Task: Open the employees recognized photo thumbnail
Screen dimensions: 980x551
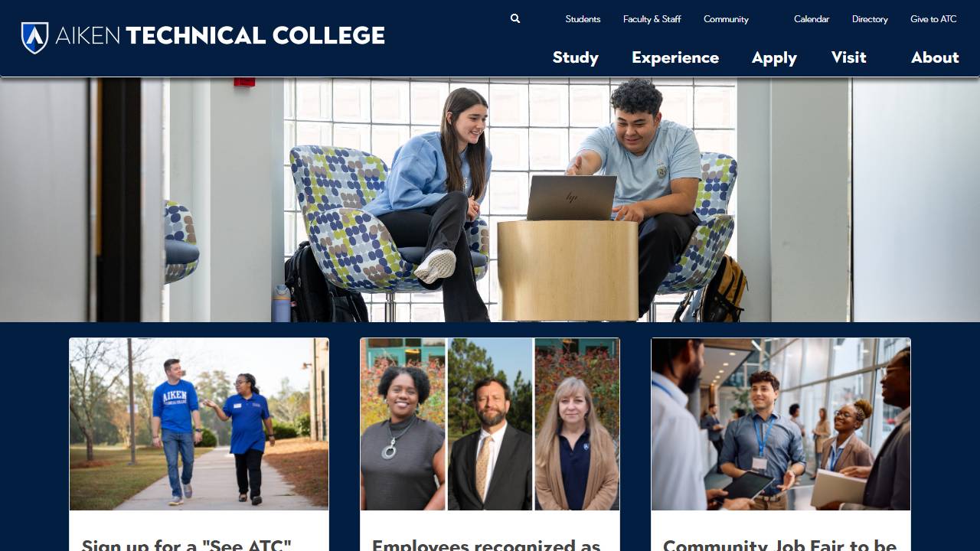Action: coord(490,424)
